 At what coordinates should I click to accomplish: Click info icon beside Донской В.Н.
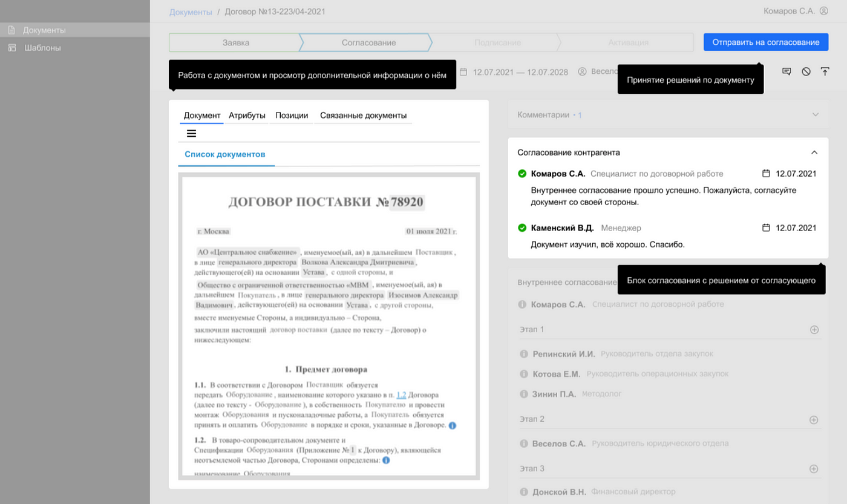(524, 492)
